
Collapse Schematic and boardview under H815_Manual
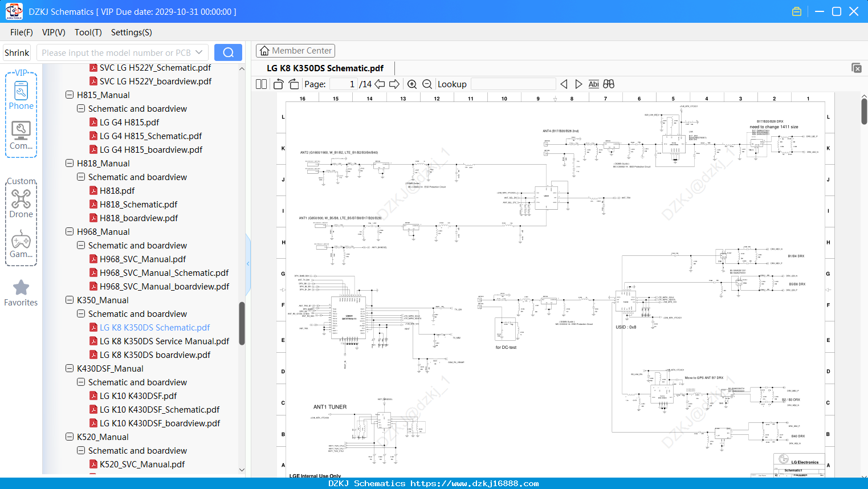(81, 109)
